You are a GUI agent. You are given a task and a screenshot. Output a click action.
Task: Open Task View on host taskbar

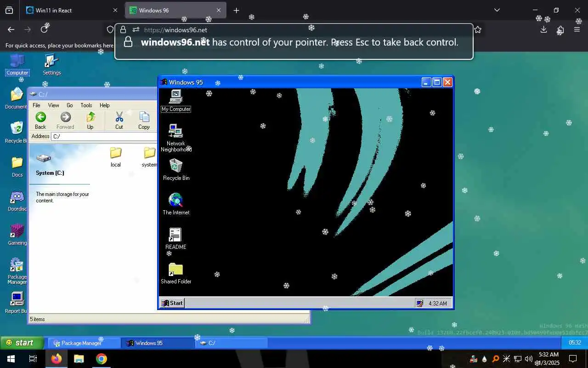click(x=33, y=359)
